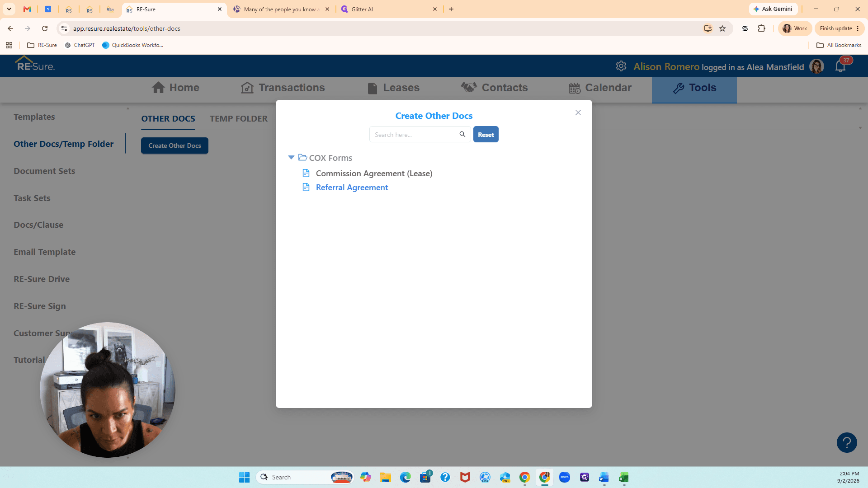Click the RE-Sure logo
868x488 pixels.
35,64
